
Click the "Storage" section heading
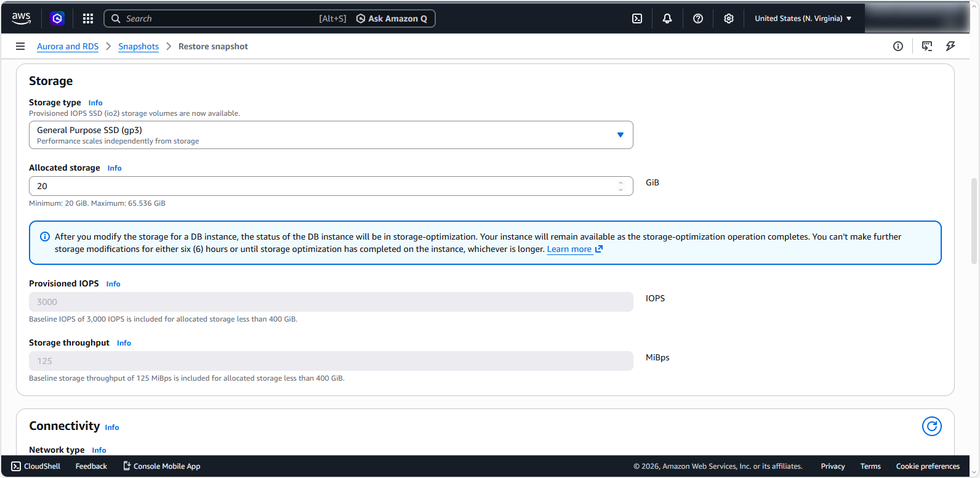pyautogui.click(x=50, y=81)
